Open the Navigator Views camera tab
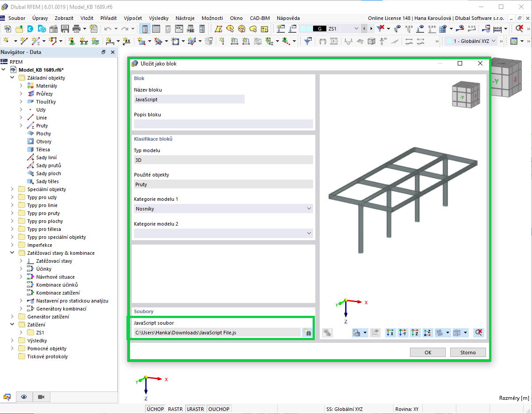 (x=41, y=397)
